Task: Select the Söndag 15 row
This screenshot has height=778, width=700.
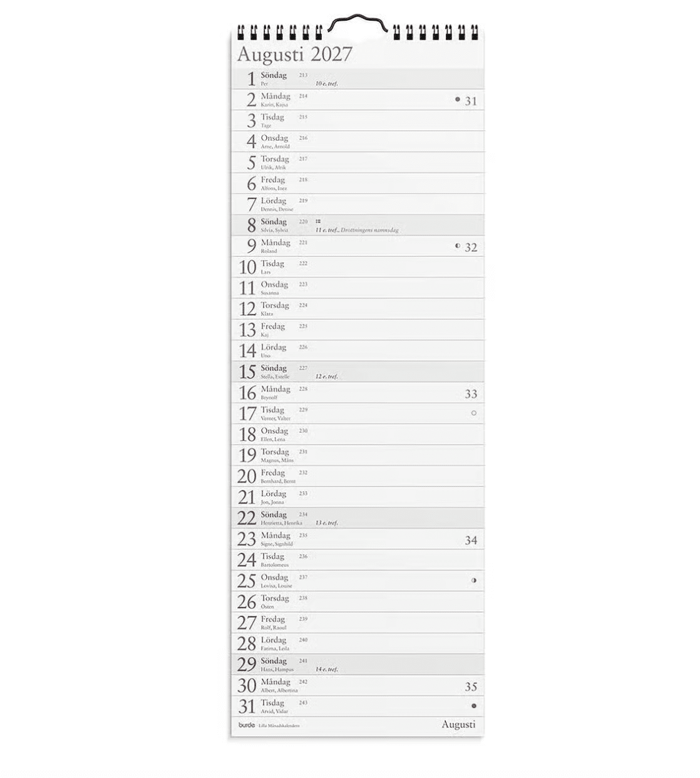Action: [x=358, y=371]
